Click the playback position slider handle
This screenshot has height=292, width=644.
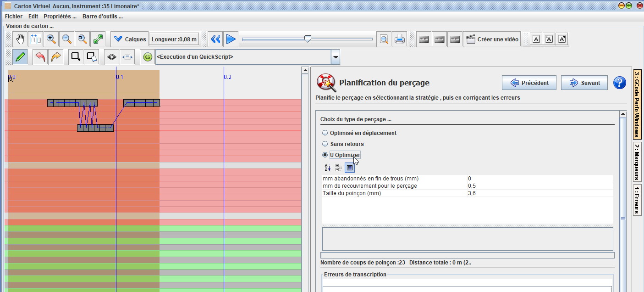pos(308,39)
